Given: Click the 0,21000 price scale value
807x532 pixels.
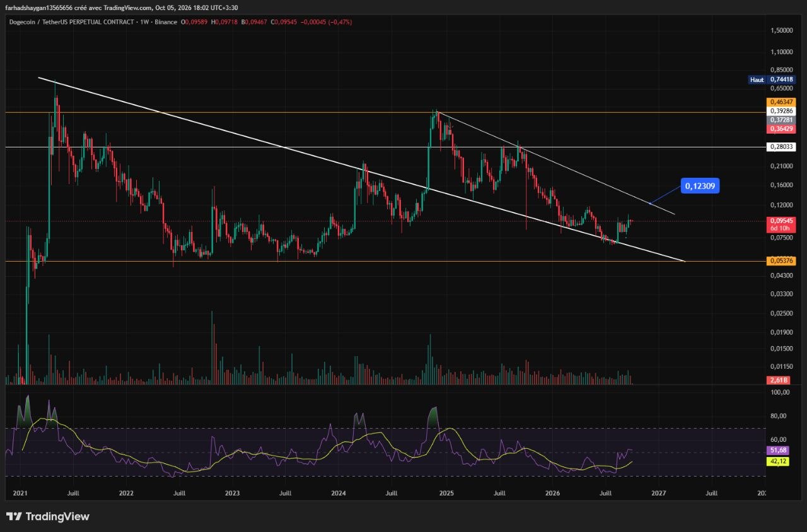Looking at the screenshot, I should coord(781,166).
